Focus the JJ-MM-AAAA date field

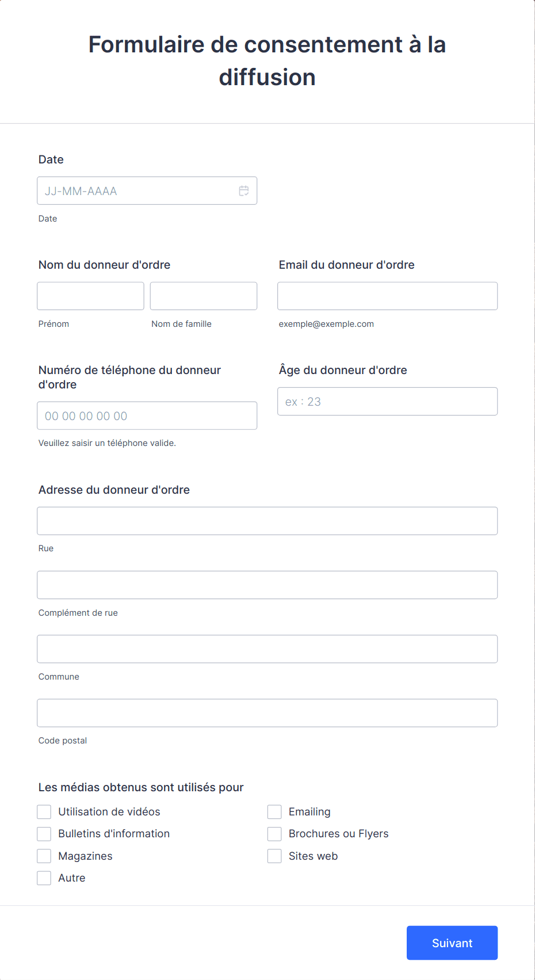pos(147,190)
